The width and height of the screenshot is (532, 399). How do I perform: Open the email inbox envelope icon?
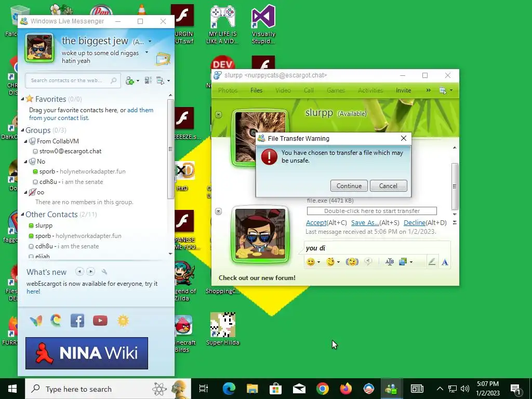pyautogui.click(x=163, y=59)
